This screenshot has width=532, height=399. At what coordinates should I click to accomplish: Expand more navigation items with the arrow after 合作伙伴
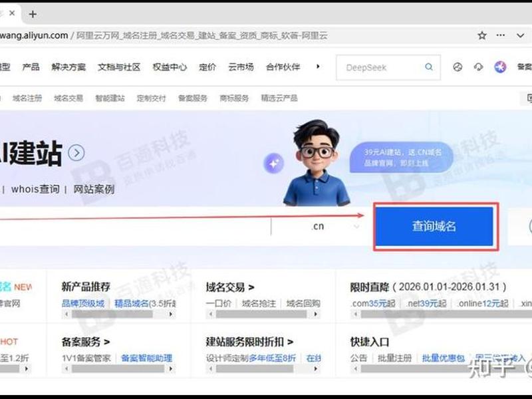pyautogui.click(x=318, y=66)
